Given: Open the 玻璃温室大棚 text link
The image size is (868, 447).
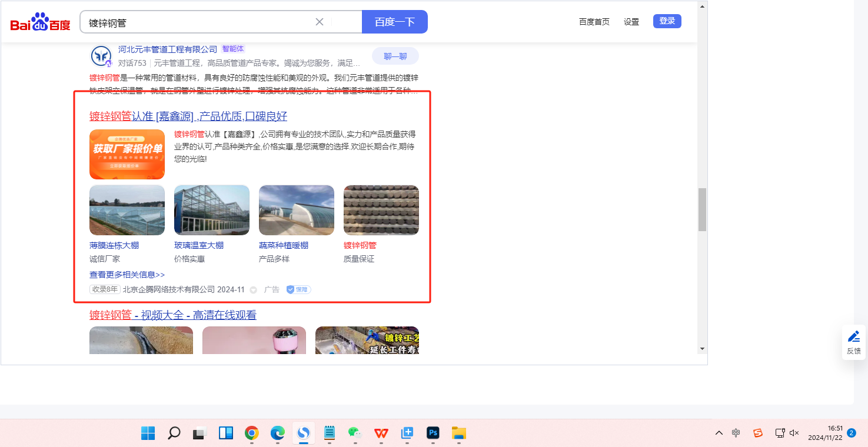Looking at the screenshot, I should coord(199,245).
